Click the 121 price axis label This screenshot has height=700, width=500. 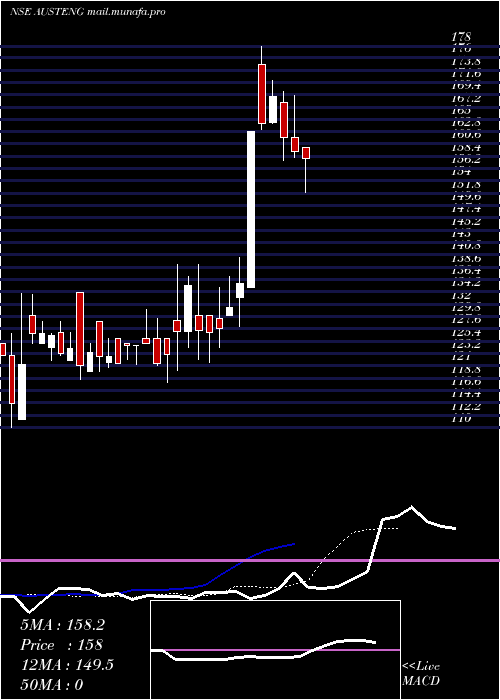(x=461, y=357)
